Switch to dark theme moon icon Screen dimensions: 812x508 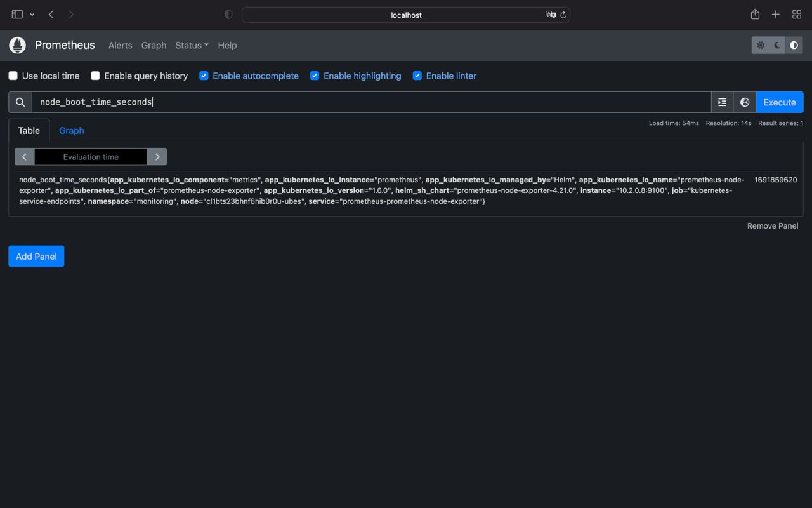click(x=777, y=45)
